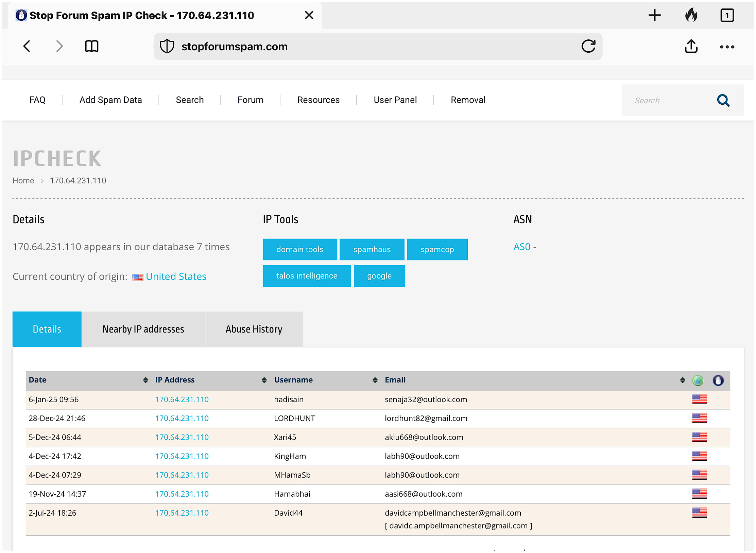This screenshot has height=553, width=756.
Task: Tap the fire clear-data icon
Action: coord(691,15)
